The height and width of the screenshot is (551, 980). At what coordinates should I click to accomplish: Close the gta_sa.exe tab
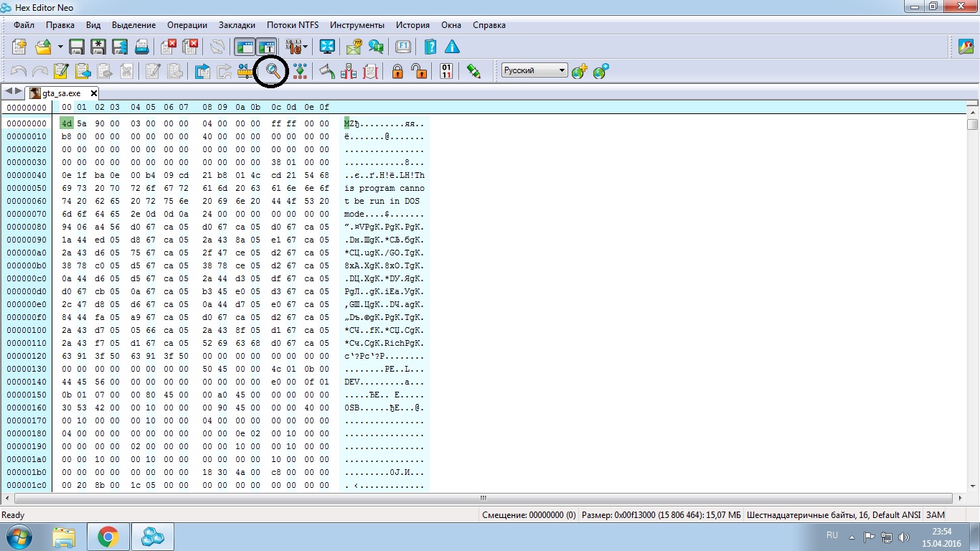[x=93, y=93]
